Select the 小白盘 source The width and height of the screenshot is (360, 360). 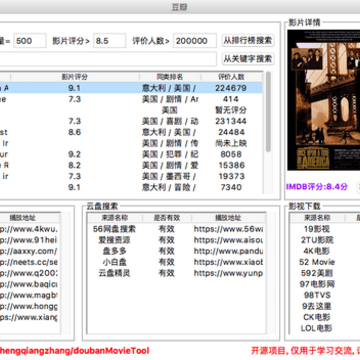115,262
